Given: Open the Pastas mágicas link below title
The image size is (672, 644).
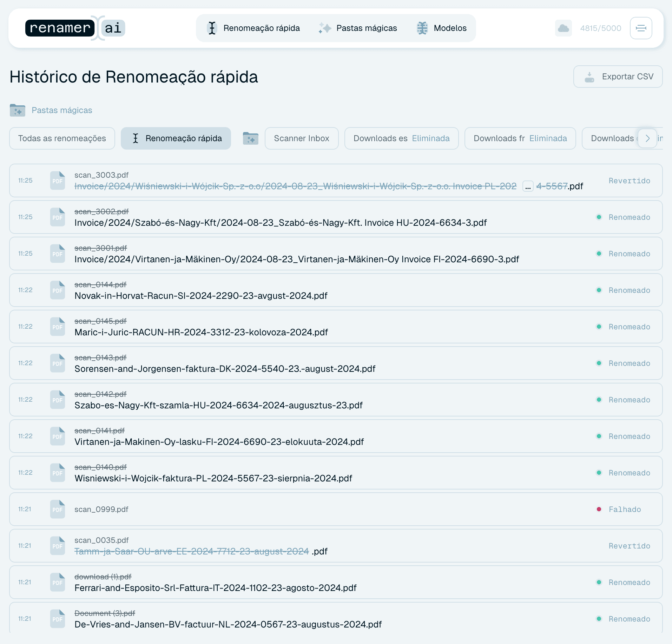Looking at the screenshot, I should tap(62, 110).
